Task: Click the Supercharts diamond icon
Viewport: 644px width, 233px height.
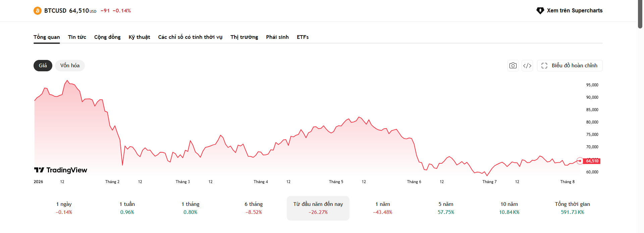Action: coord(540,11)
